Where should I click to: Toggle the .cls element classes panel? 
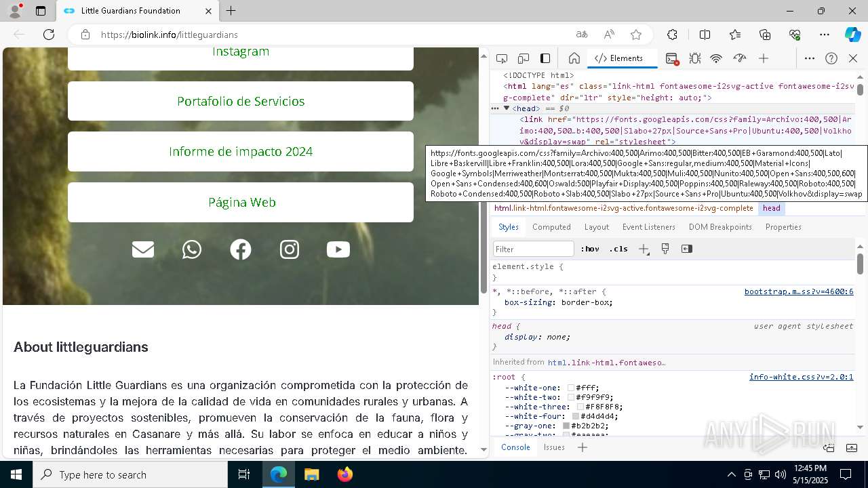[x=618, y=249]
